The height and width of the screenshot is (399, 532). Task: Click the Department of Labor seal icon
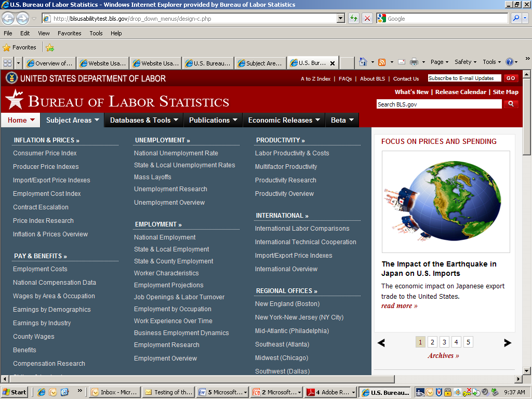(x=11, y=78)
